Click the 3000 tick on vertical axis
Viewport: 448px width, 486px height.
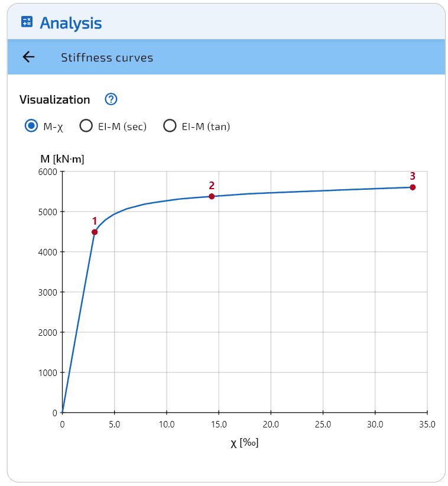click(47, 292)
